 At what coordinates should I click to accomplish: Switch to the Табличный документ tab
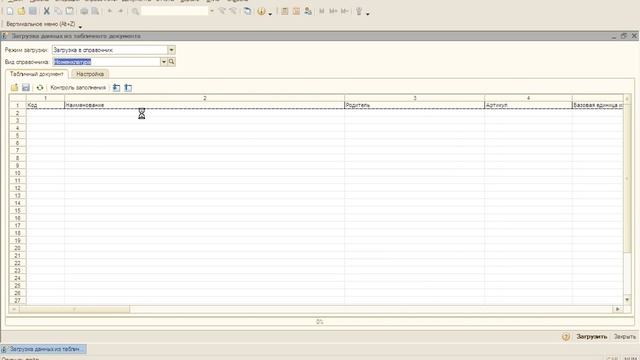(x=37, y=74)
